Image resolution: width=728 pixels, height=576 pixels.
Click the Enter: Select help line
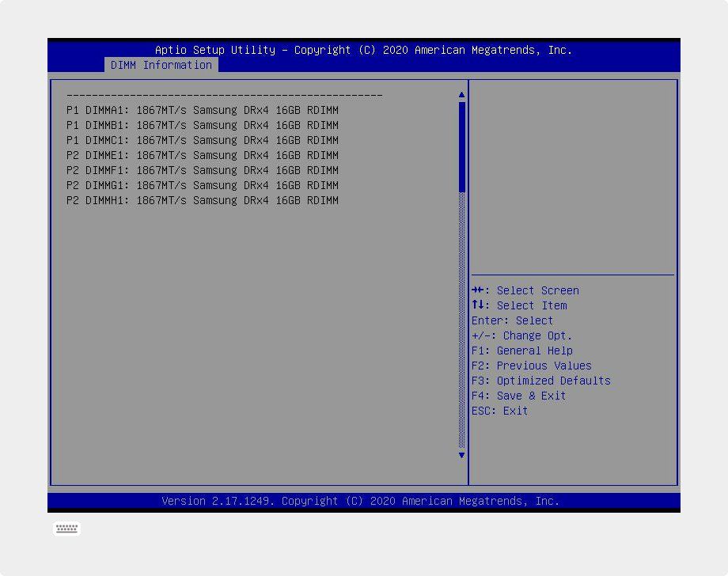point(512,320)
